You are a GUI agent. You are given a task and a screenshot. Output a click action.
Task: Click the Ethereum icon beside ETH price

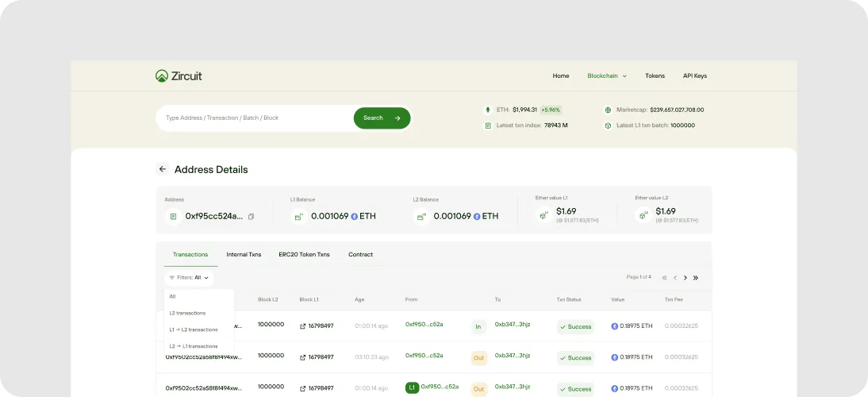tap(488, 110)
